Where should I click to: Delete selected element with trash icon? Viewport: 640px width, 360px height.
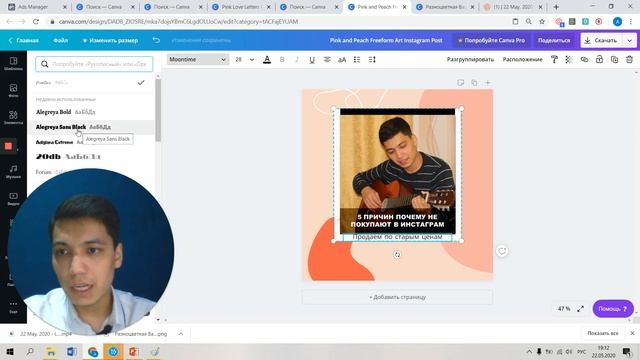pos(629,60)
